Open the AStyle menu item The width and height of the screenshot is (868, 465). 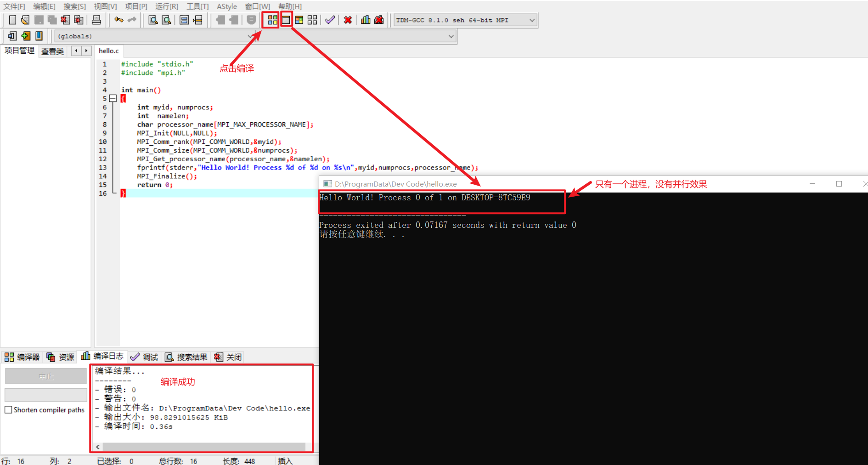[227, 6]
